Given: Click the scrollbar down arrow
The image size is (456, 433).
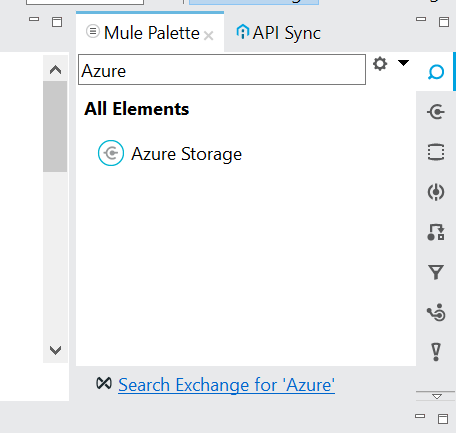Looking at the screenshot, I should tap(55, 350).
